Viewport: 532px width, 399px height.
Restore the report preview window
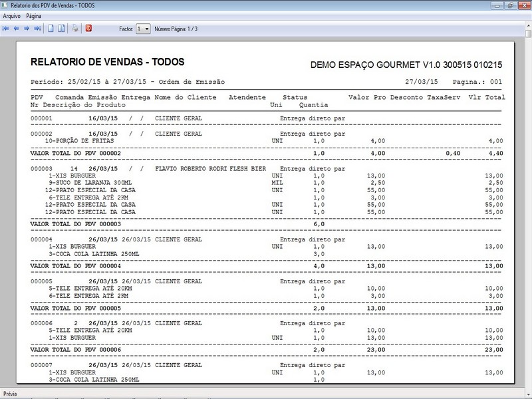510,5
